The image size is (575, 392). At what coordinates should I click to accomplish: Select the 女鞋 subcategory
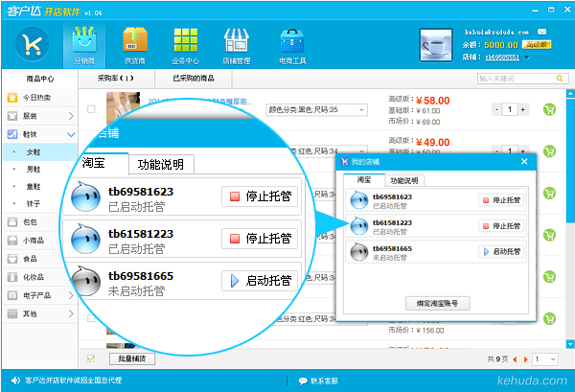coord(40,152)
